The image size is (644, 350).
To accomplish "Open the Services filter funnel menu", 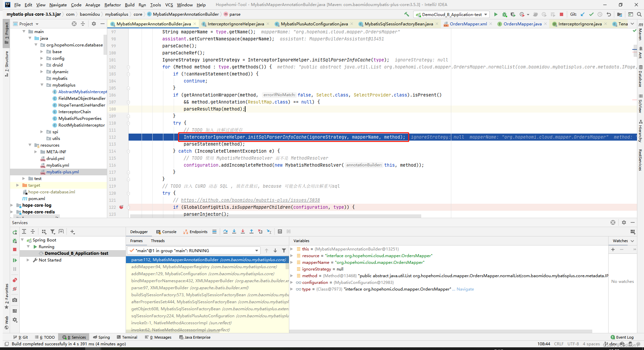I will [x=52, y=231].
